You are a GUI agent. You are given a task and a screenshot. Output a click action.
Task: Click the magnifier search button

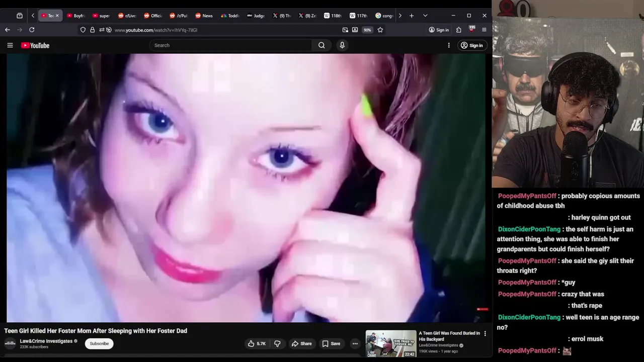click(321, 45)
